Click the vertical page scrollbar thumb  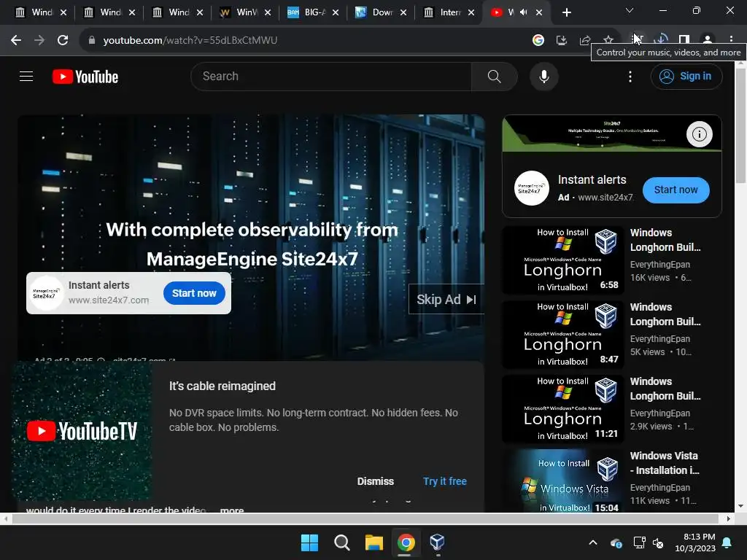point(740,125)
